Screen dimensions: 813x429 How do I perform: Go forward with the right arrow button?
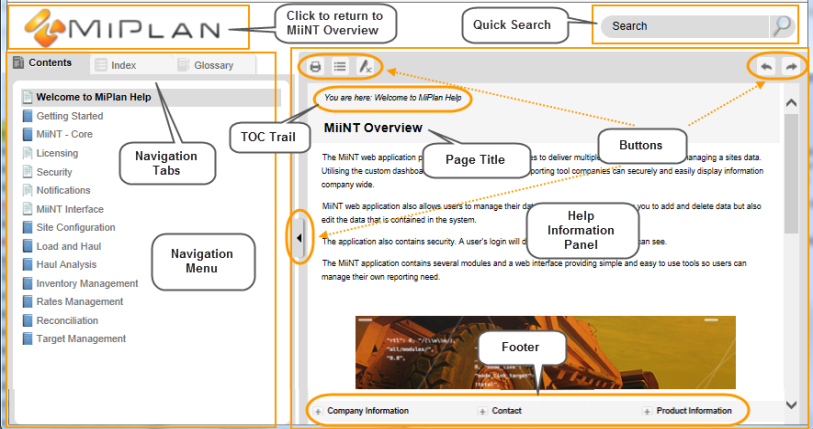pyautogui.click(x=791, y=66)
